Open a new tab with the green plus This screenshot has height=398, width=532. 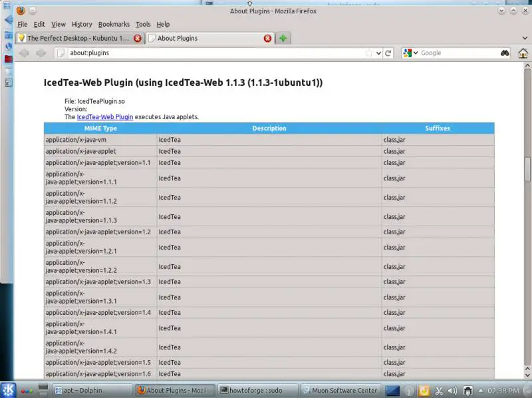click(x=283, y=39)
